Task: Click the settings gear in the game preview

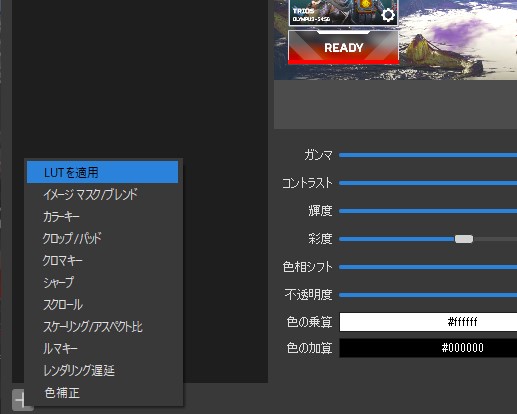Action: (388, 15)
